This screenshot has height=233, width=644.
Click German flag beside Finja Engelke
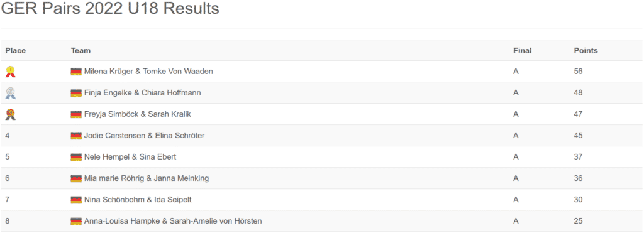click(x=76, y=93)
